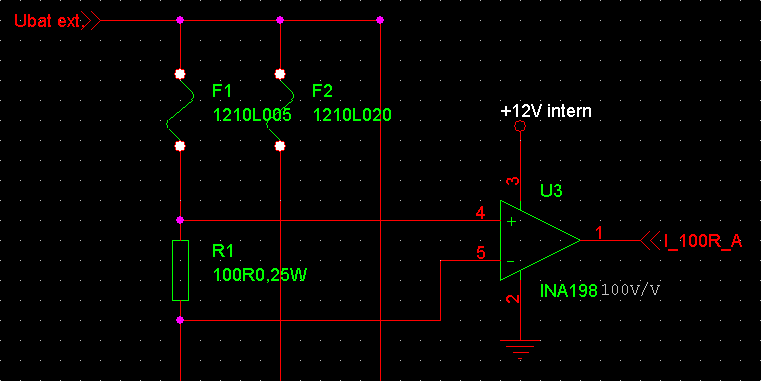Click the F2 fuse symbol
Screen dimensions: 761x381
click(280, 110)
